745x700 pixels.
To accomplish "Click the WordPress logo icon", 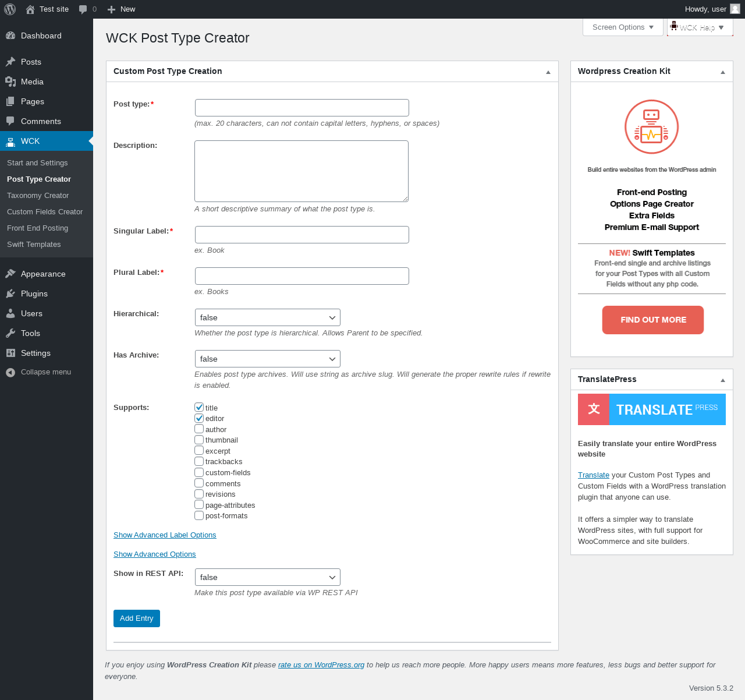I will click(10, 9).
